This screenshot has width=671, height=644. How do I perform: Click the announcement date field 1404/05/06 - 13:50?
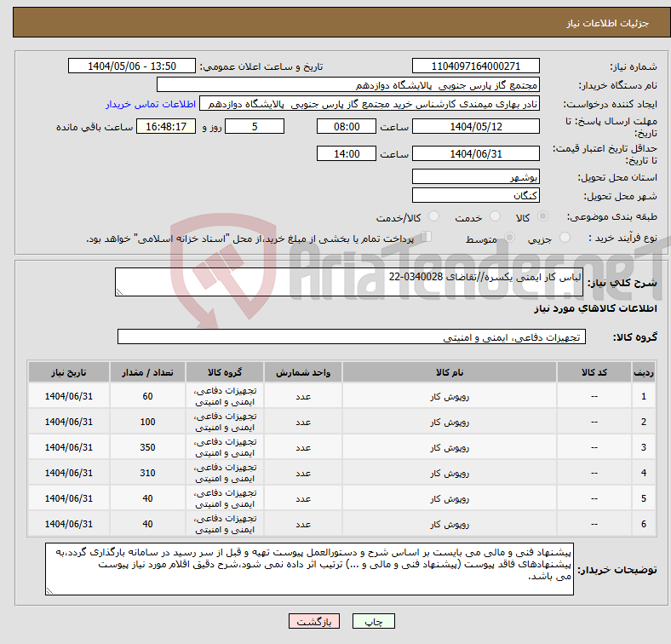click(x=132, y=66)
